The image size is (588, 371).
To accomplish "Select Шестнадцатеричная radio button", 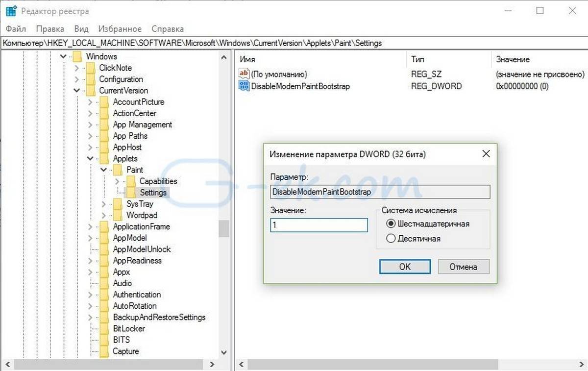I will pyautogui.click(x=391, y=224).
